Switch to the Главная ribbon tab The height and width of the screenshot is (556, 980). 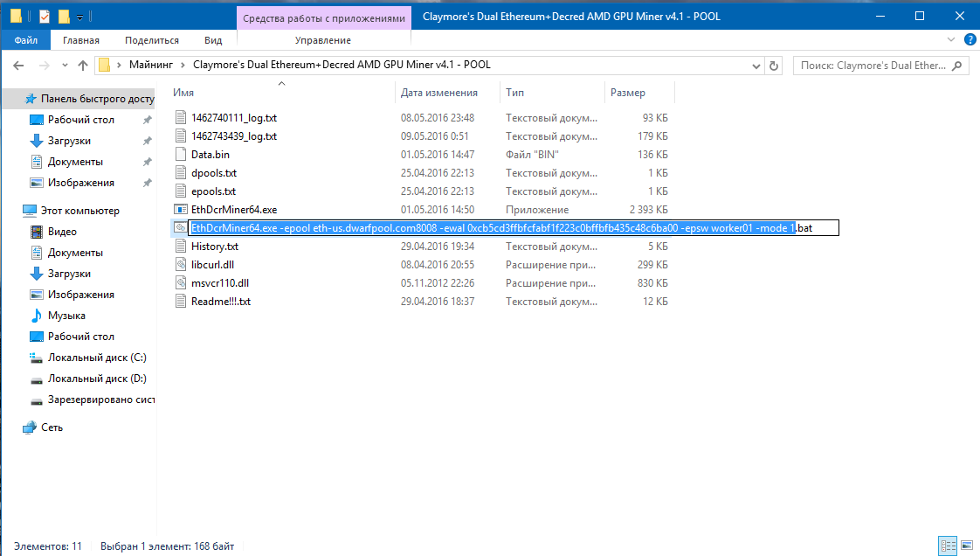(80, 40)
